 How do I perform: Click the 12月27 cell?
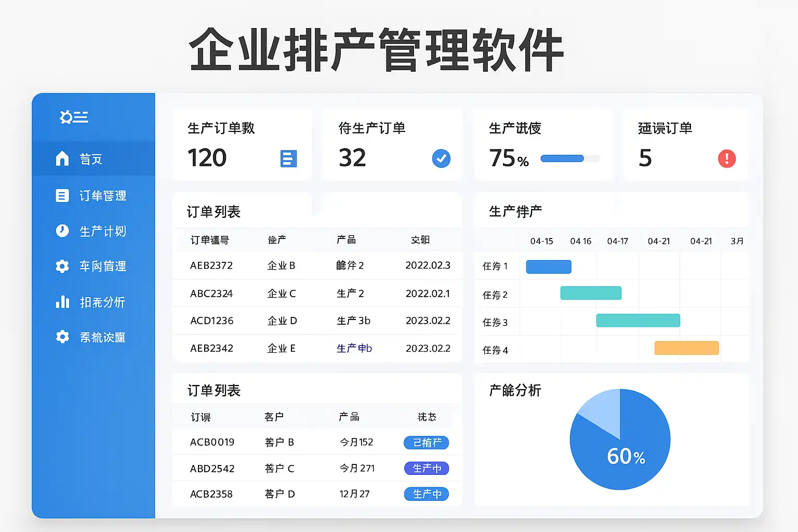(354, 494)
